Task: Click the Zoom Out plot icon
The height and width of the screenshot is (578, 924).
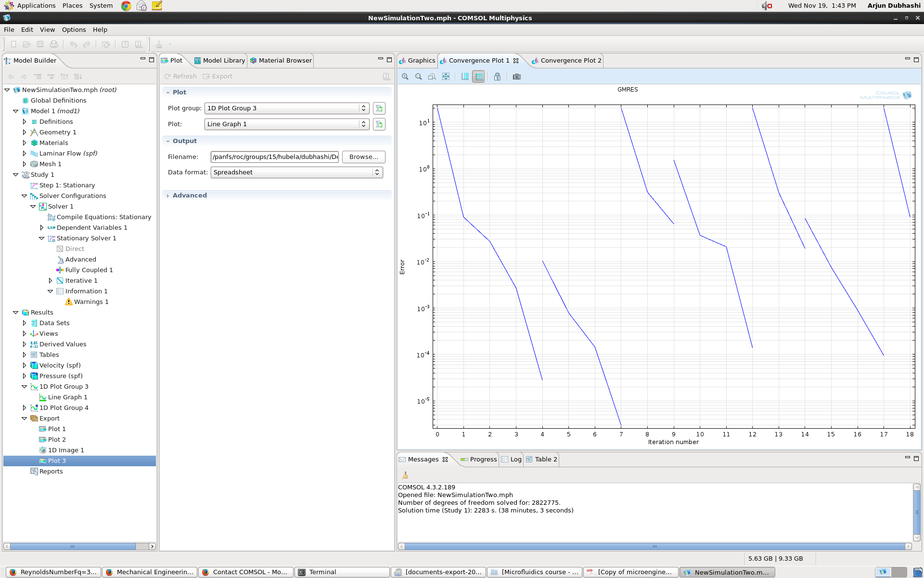Action: 419,77
